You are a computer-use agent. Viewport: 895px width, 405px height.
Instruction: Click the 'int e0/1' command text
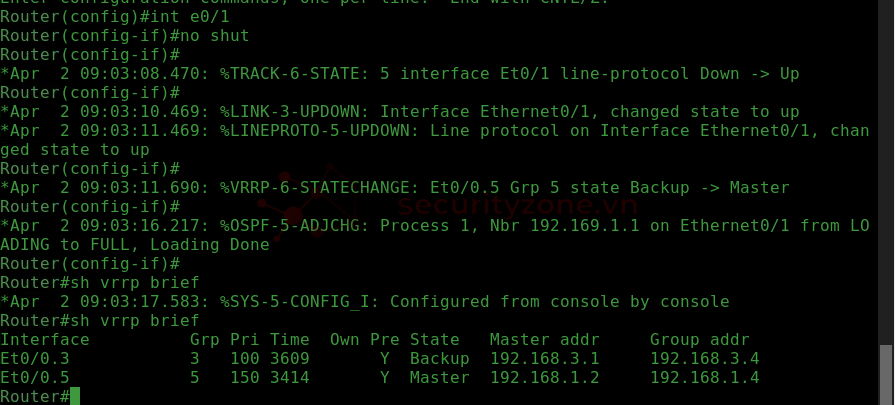tap(190, 17)
